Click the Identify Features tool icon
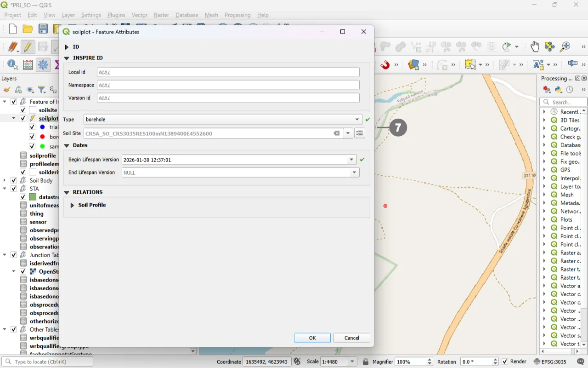This screenshot has height=368, width=588. (12, 65)
